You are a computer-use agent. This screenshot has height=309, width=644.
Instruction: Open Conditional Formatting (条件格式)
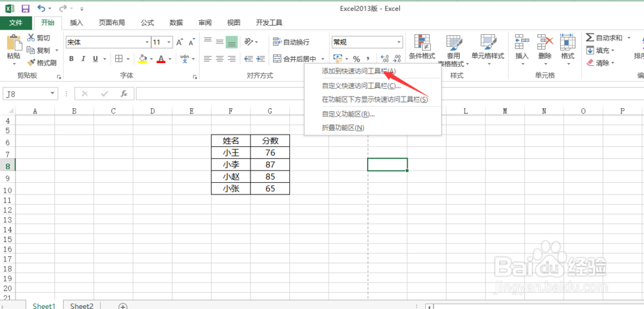coord(422,47)
